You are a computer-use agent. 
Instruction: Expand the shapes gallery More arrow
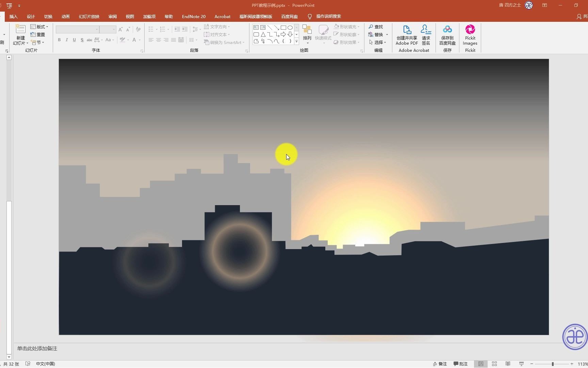[296, 42]
